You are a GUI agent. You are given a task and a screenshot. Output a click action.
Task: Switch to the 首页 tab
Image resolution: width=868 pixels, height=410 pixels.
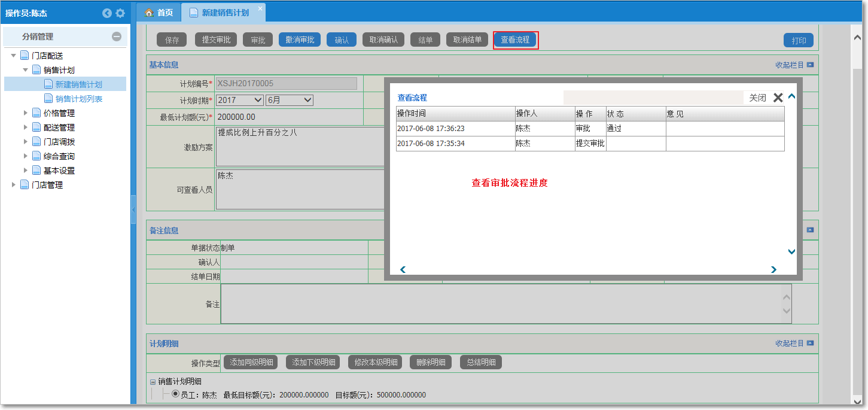[159, 13]
